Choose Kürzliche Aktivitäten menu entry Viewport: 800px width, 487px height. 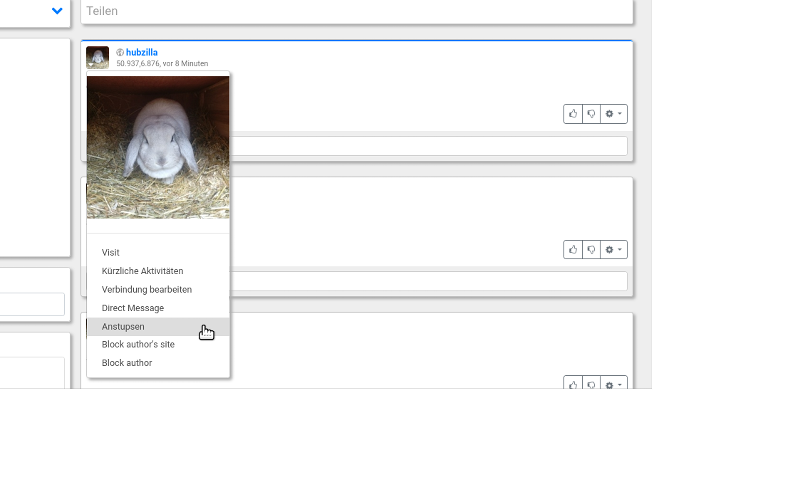tap(142, 271)
